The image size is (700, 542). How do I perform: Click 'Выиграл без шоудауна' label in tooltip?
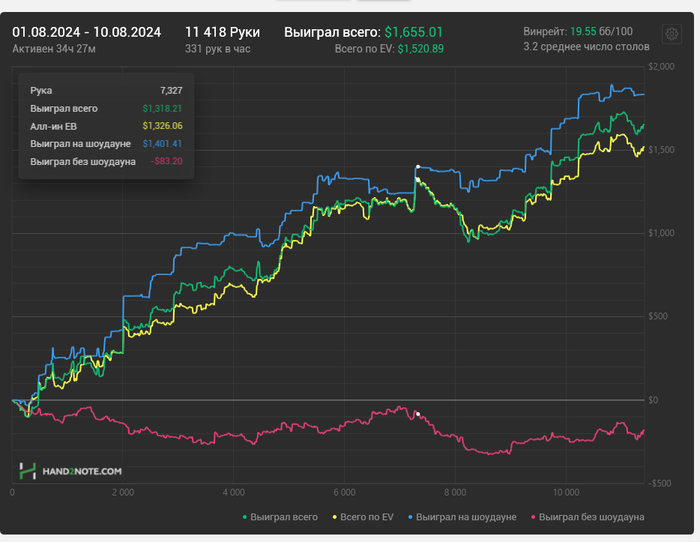coord(83,162)
